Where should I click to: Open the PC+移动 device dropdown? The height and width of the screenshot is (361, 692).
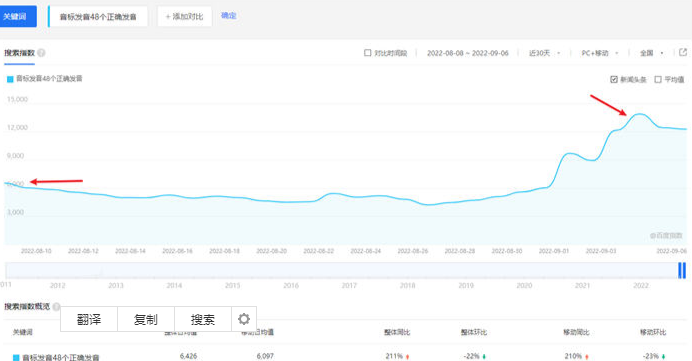(599, 53)
